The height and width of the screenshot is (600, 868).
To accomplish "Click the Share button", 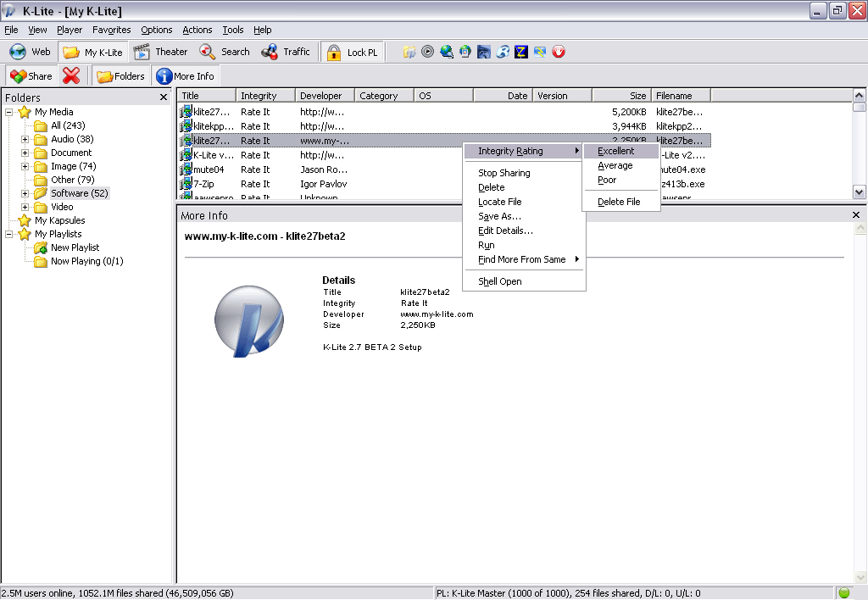I will point(31,75).
